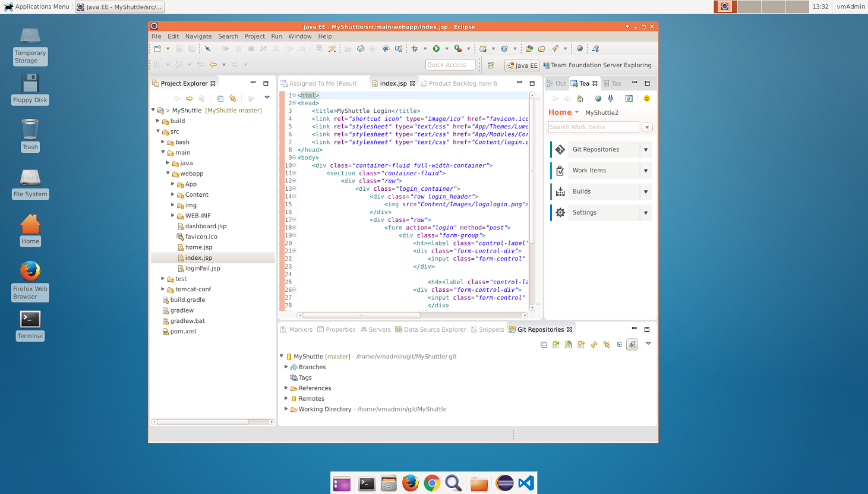Expand the Branches node in Git Repositories
The width and height of the screenshot is (868, 494).
tap(286, 367)
